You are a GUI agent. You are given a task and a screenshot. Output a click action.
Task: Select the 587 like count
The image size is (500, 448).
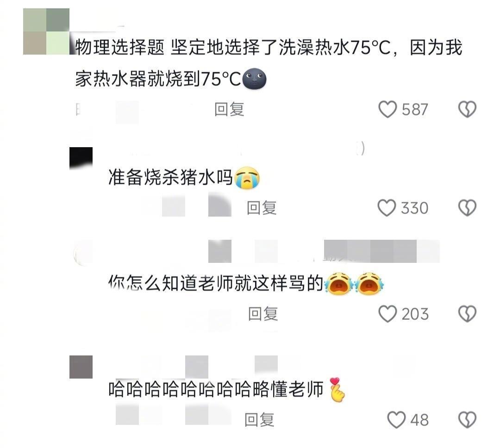[x=414, y=110]
